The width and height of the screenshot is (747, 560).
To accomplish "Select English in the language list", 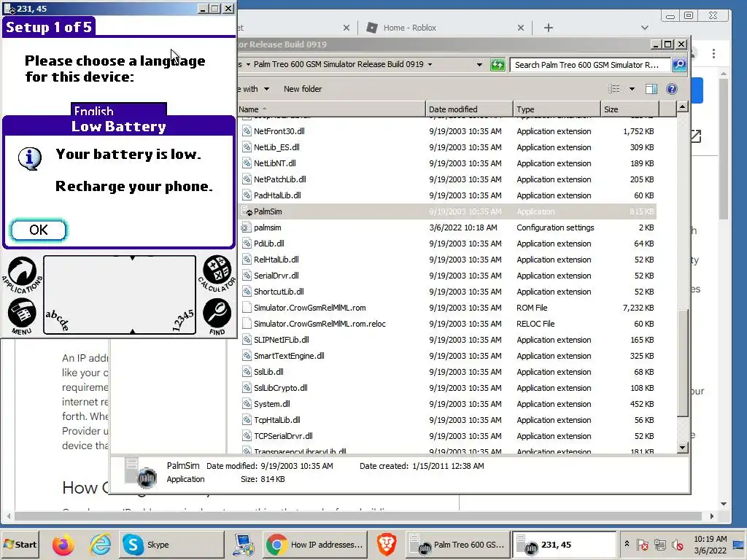I will [119, 111].
